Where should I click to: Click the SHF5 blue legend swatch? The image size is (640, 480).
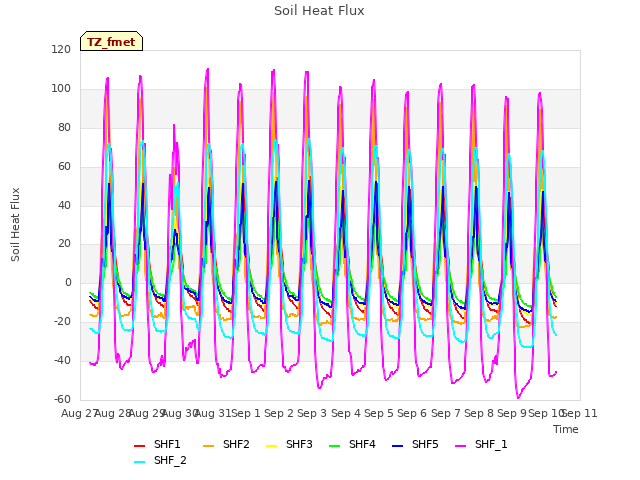tap(398, 446)
